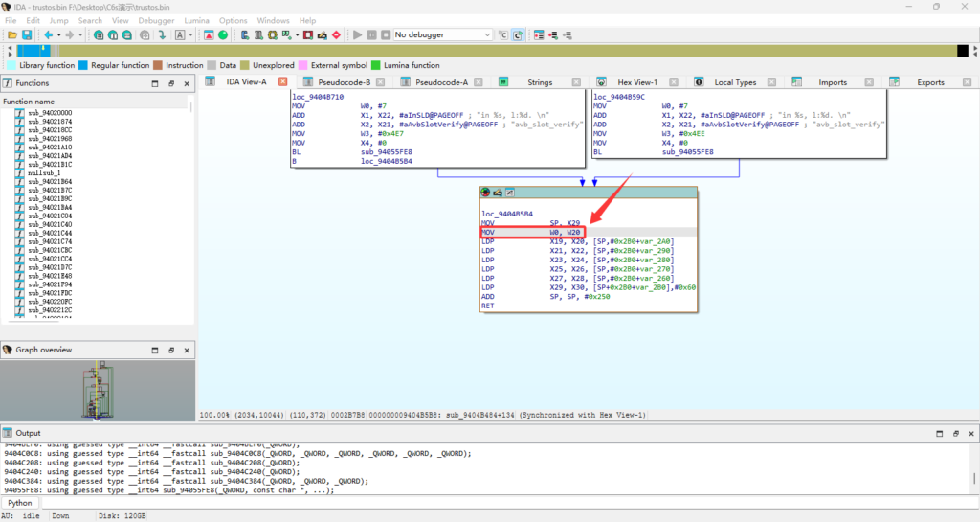The image size is (980, 522).
Task: Close the IDA View-A tab
Action: pyautogui.click(x=282, y=82)
